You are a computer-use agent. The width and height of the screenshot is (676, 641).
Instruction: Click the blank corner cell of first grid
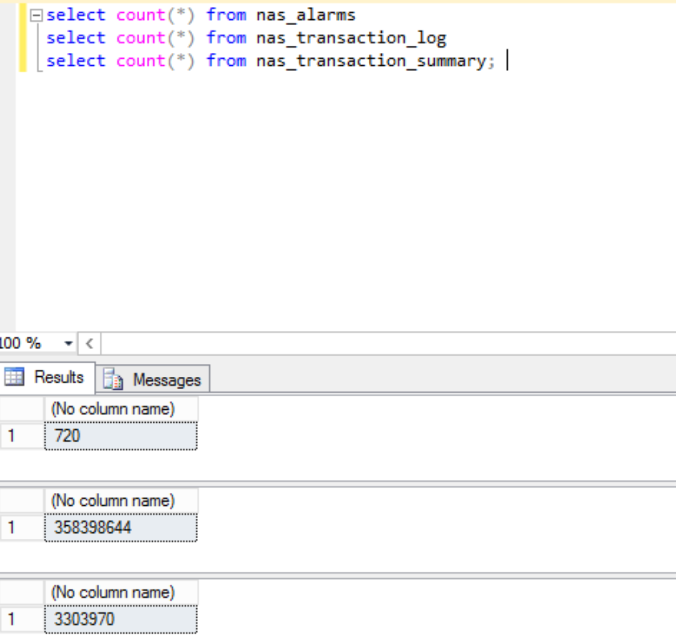click(x=21, y=409)
